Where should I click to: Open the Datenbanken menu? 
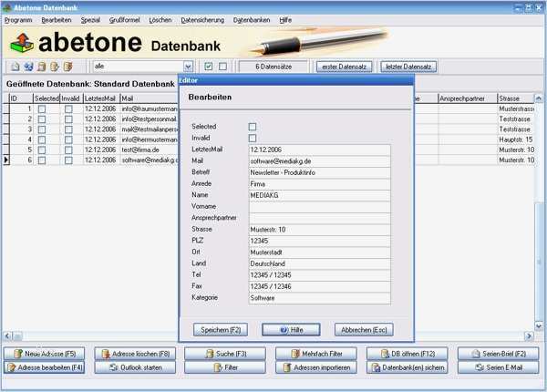pyautogui.click(x=252, y=20)
